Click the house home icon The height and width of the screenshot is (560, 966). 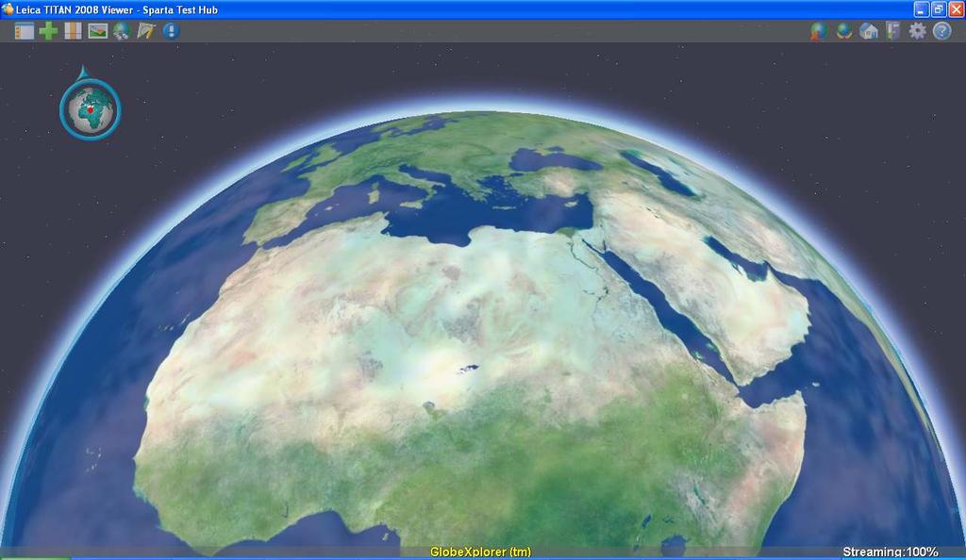point(869,31)
